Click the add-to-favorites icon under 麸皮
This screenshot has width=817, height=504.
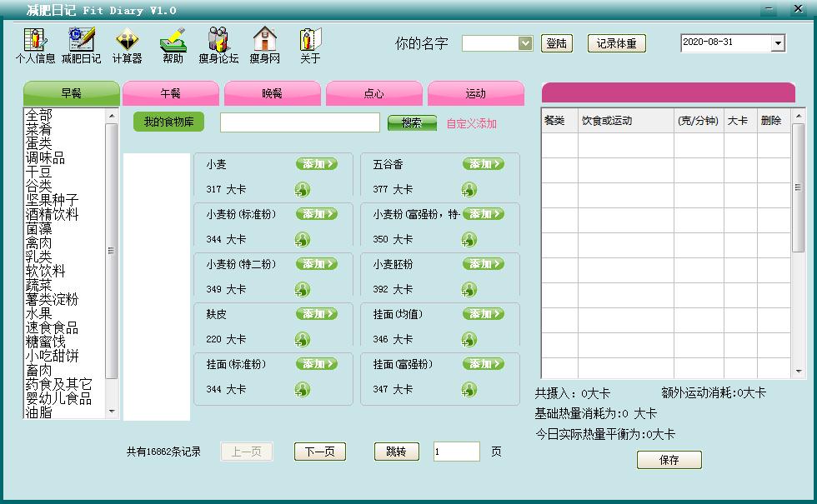pos(303,339)
